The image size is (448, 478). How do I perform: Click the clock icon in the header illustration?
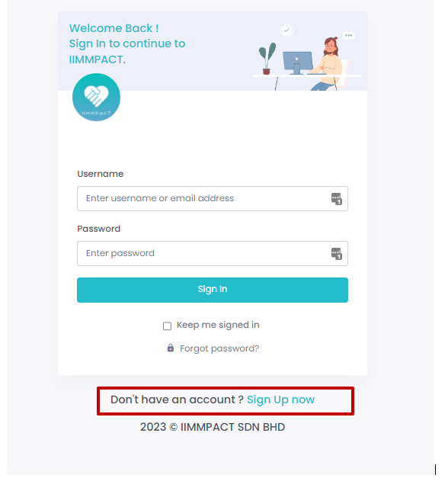286,30
